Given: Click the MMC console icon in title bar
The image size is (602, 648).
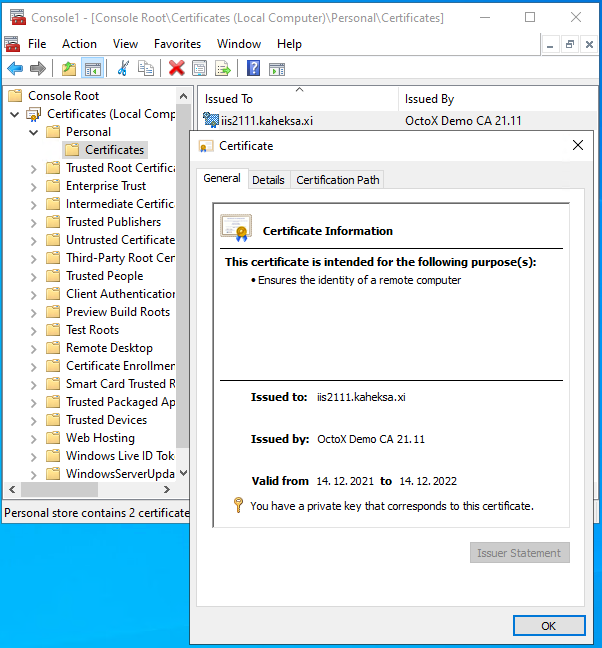Looking at the screenshot, I should 18,17.
